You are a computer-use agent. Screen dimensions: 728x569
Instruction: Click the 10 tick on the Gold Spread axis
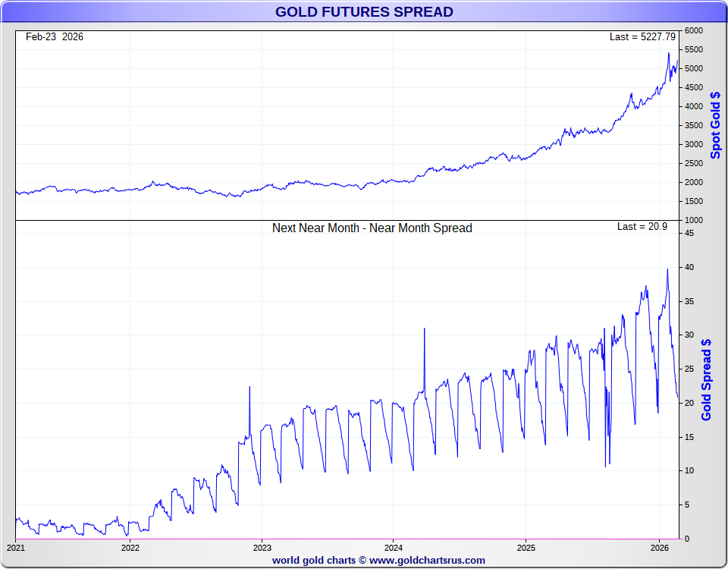[689, 471]
